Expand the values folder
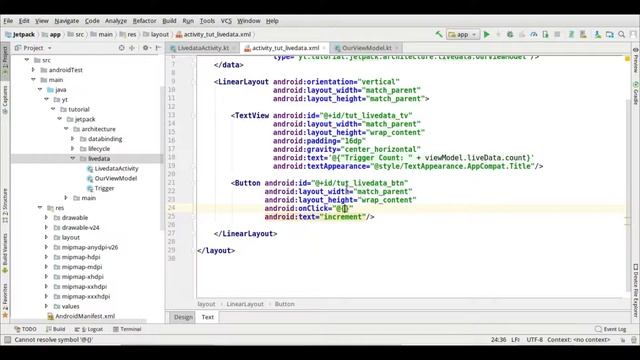 [x=47, y=306]
